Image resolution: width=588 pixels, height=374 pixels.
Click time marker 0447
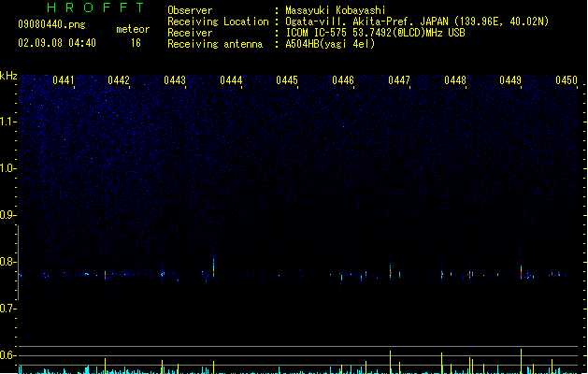tap(399, 80)
